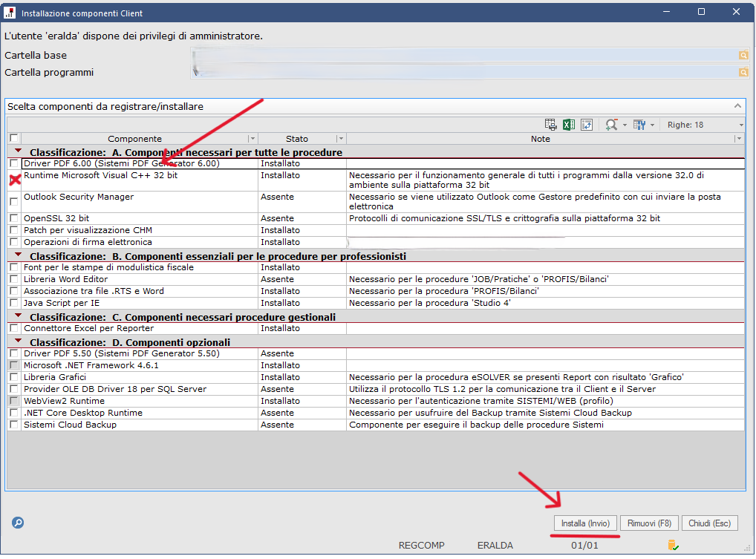Browse for the Cartella programmi folder
Image resolution: width=756 pixels, height=559 pixels.
(743, 72)
